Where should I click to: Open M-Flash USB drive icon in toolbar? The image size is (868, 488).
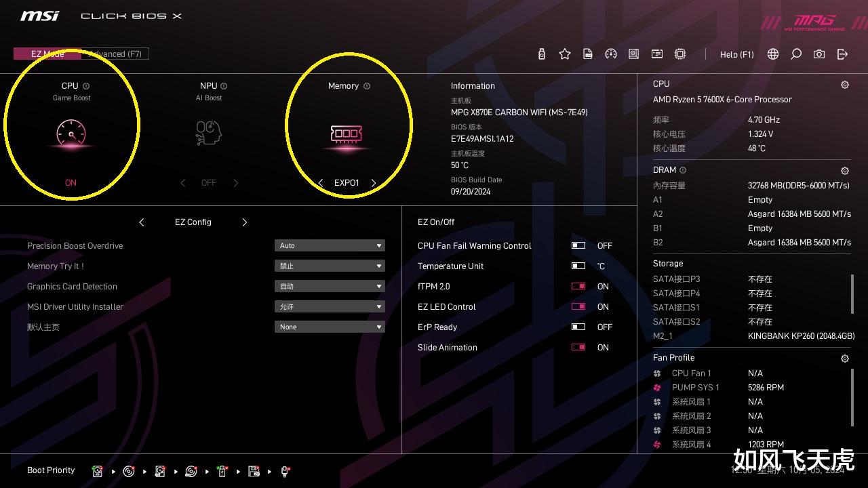[541, 54]
